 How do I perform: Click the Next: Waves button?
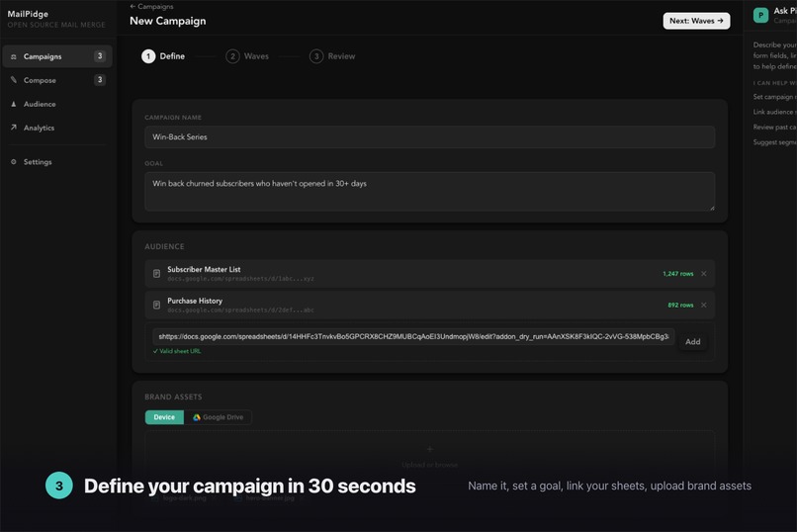point(696,21)
